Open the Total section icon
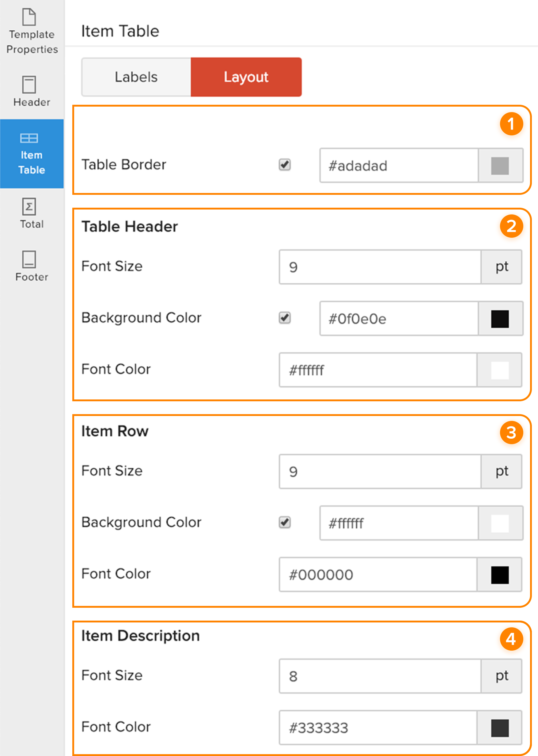This screenshot has height=756, width=538. click(29, 207)
